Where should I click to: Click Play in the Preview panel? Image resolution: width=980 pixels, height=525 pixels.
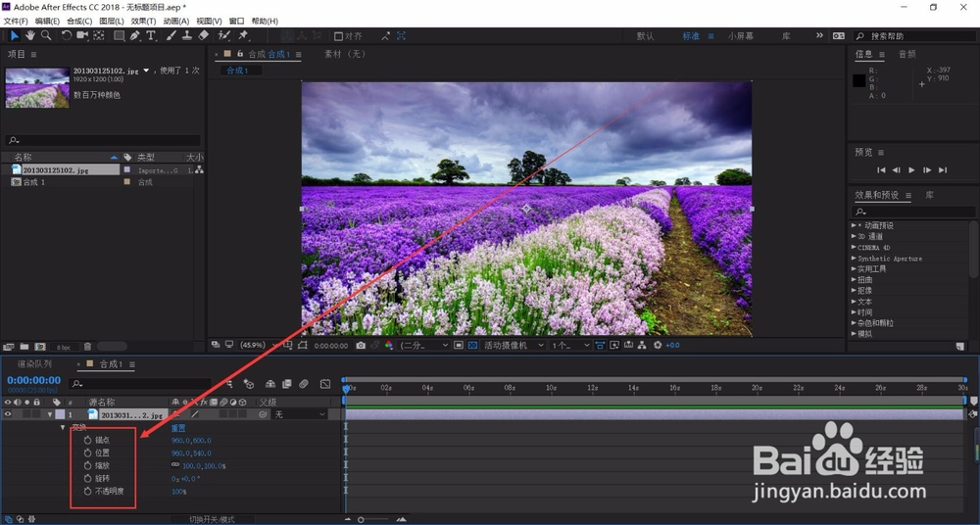click(x=911, y=170)
